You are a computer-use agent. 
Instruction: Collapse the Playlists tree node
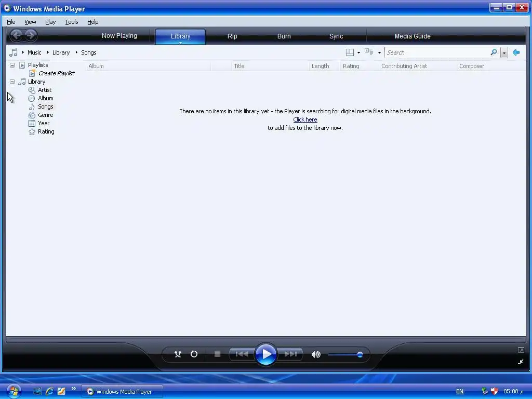[12, 65]
